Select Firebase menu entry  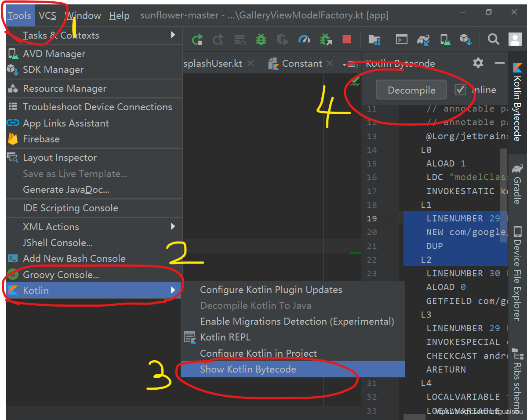(94, 139)
